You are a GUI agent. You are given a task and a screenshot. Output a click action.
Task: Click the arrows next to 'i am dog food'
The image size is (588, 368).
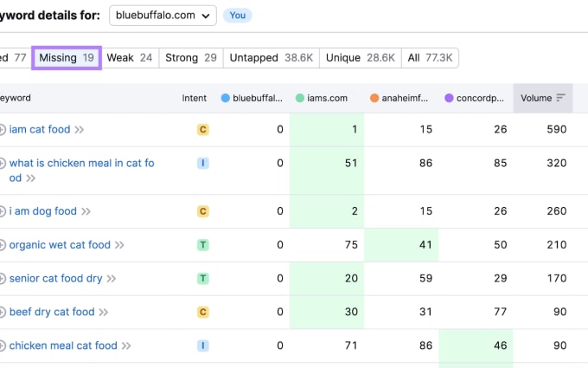click(86, 211)
